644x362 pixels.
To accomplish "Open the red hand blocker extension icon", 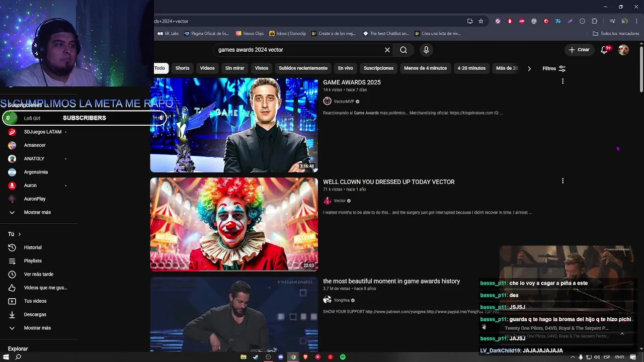I will tap(510, 21).
